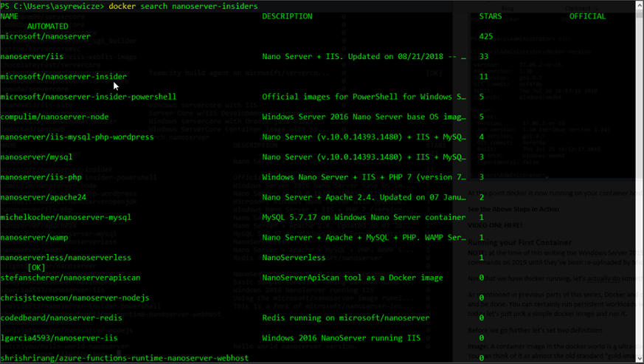Screen dimensions: 644x364
Task: Click 'Nano Server + Apache 2.4' description
Action: coord(364,198)
